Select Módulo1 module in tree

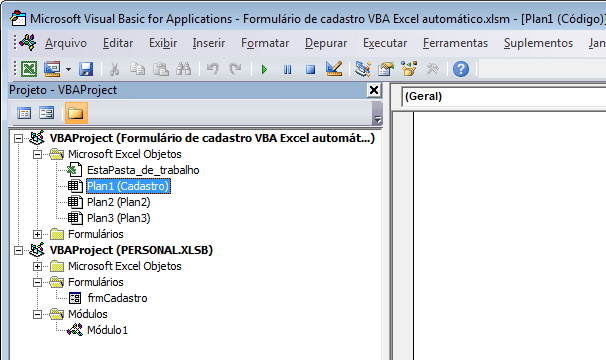point(107,330)
